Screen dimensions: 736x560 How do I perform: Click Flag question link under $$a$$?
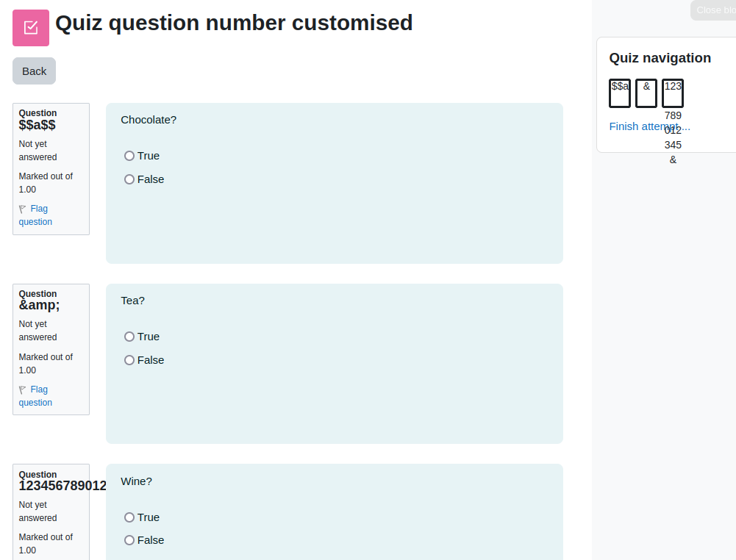point(35,215)
